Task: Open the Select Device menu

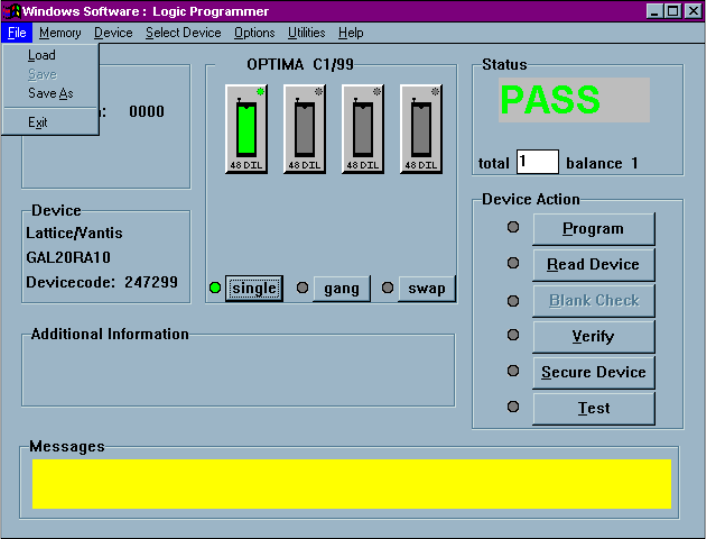Action: tap(183, 33)
